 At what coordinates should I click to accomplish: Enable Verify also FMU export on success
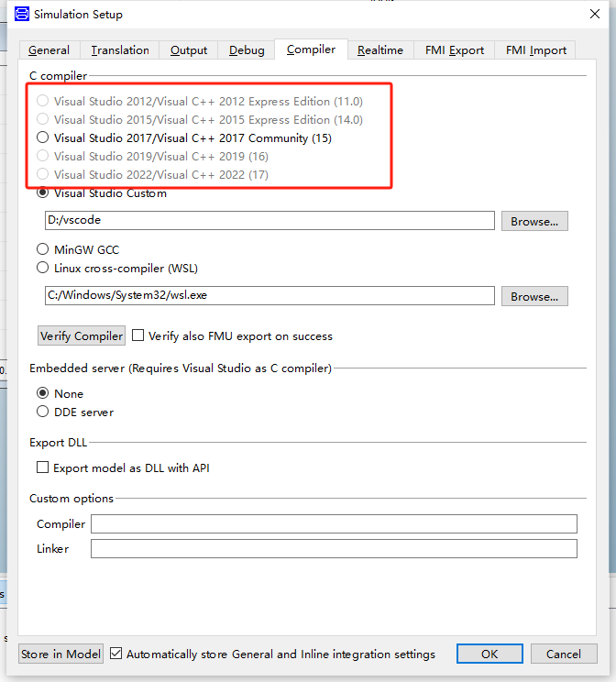[137, 335]
